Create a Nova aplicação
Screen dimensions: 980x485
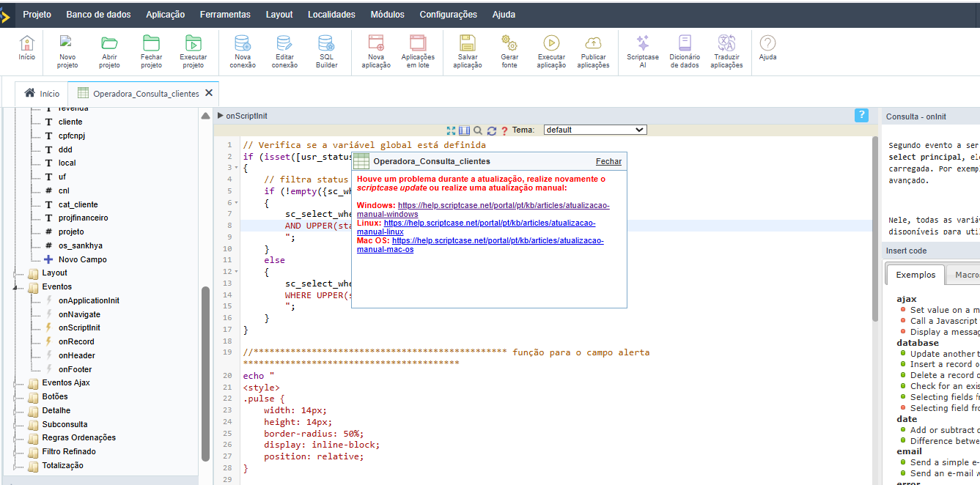(x=376, y=51)
